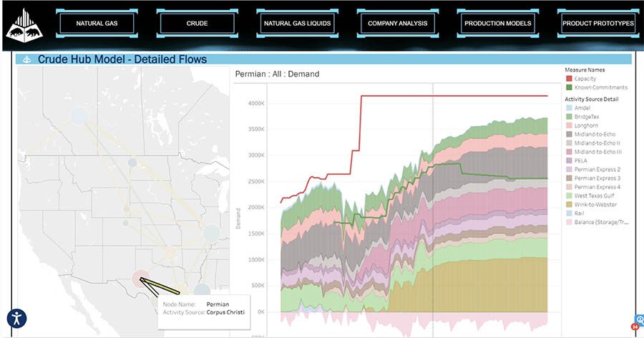Select the Known Commitments green swatch
Screen dimensions: 644x338
point(569,87)
